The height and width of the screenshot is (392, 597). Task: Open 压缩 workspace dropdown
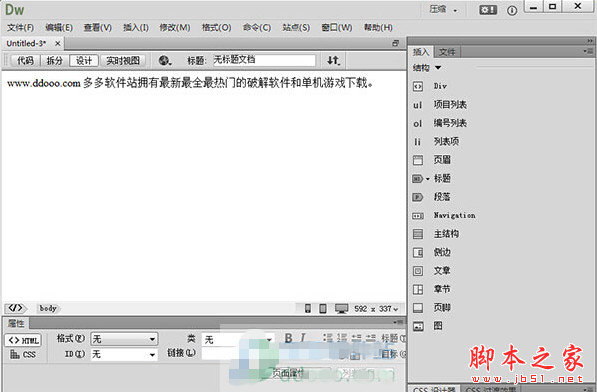tap(443, 10)
